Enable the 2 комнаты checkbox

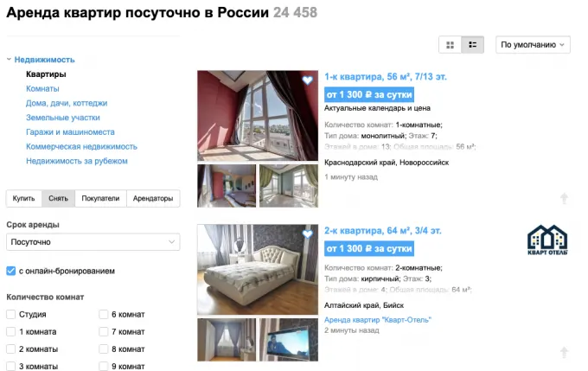click(11, 349)
